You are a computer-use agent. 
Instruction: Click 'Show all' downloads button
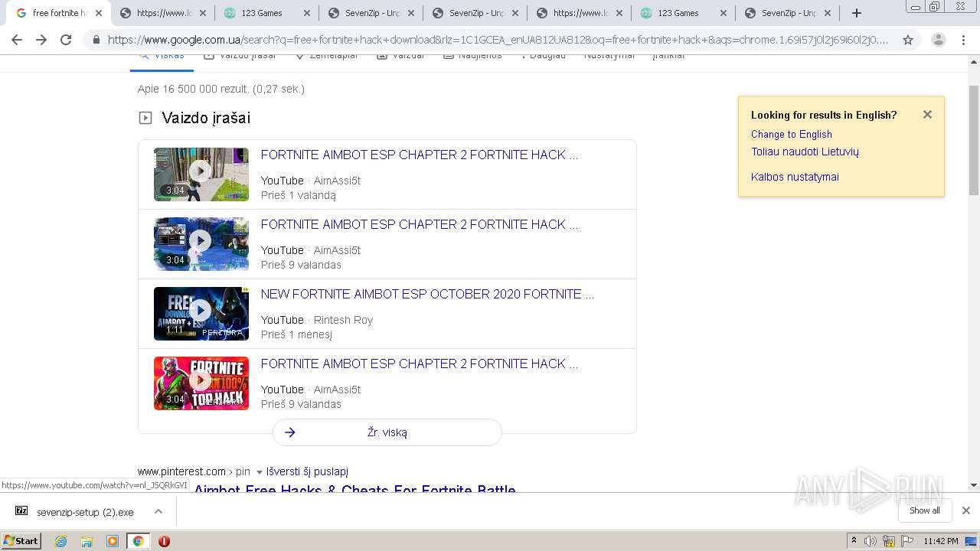point(925,510)
